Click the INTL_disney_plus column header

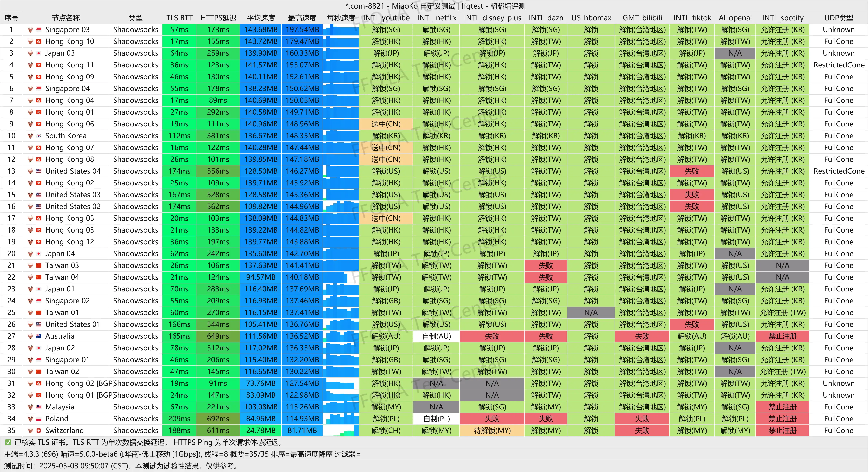coord(492,18)
